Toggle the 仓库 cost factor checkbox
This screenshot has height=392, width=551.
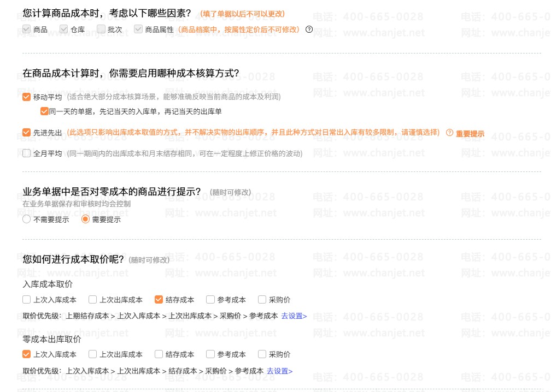[x=63, y=29]
